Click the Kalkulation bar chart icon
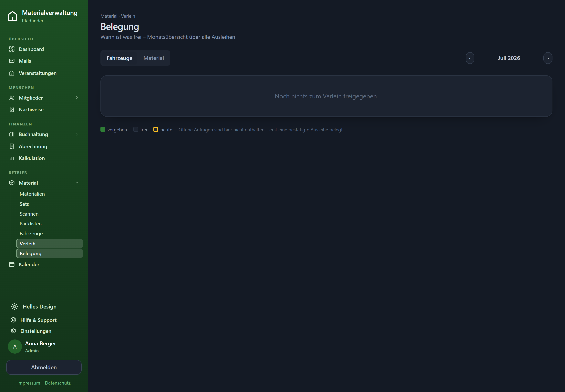This screenshot has width=565, height=392. point(12,158)
